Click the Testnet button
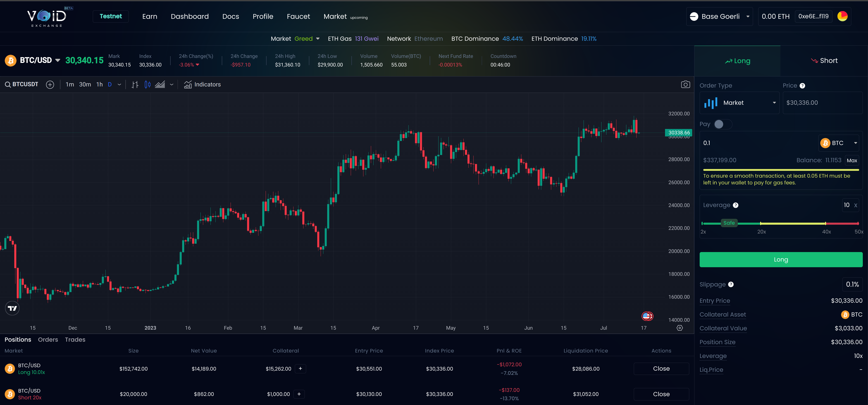The height and width of the screenshot is (405, 868). click(110, 16)
